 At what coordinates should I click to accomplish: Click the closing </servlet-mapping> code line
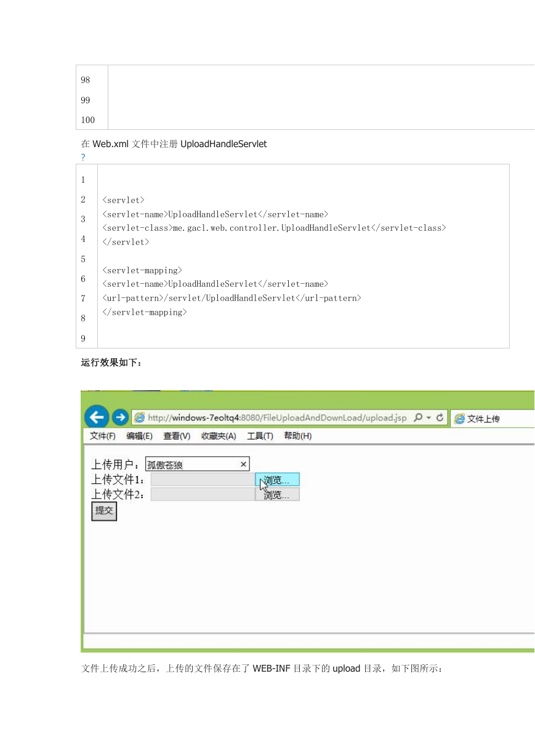point(145,312)
